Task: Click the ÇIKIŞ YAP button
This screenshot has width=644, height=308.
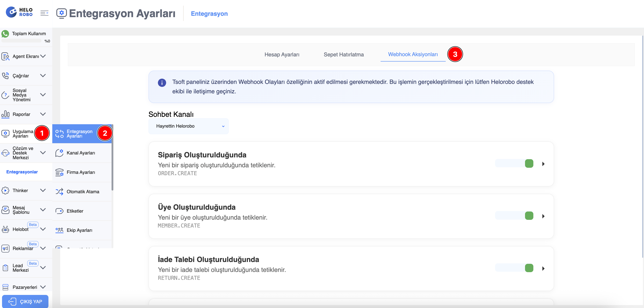Action: (25, 301)
